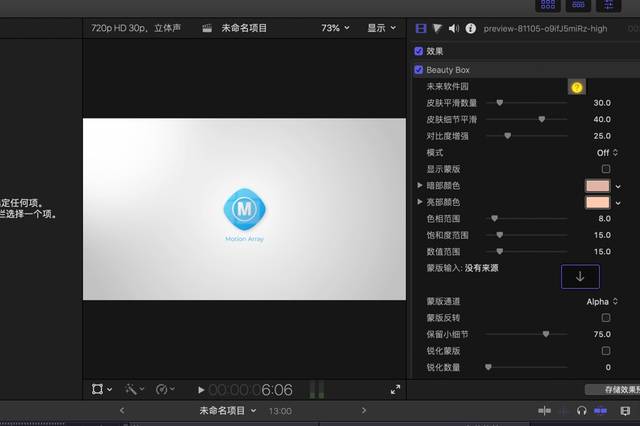Viewport: 640px width, 426px height.
Task: Click the 亮部颜色 color swatch
Action: click(x=598, y=202)
